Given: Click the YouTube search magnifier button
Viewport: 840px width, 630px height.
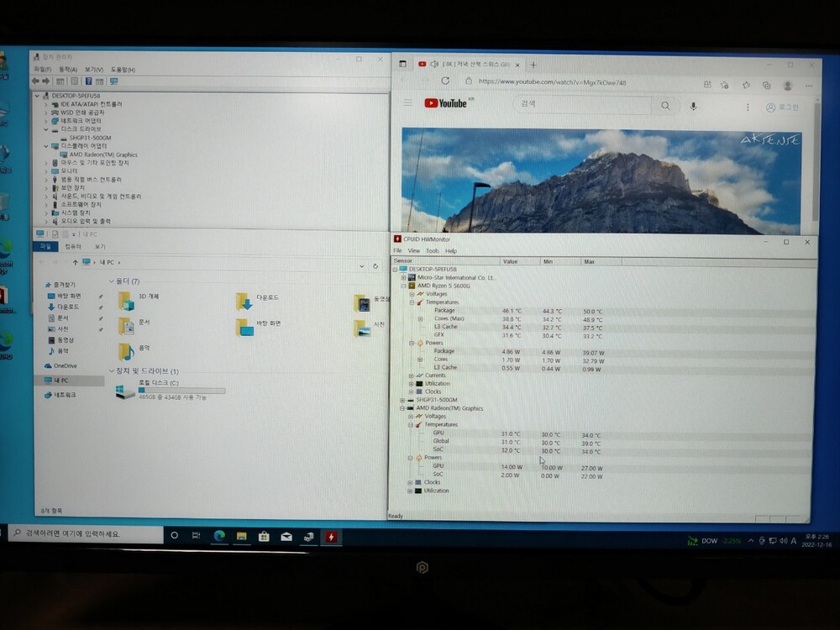Looking at the screenshot, I should tap(665, 106).
